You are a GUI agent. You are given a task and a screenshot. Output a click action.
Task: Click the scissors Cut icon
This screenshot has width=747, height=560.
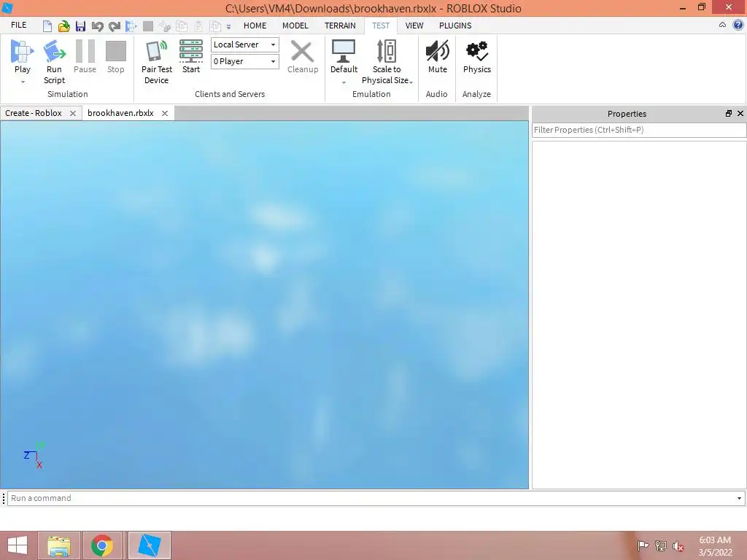point(165,26)
